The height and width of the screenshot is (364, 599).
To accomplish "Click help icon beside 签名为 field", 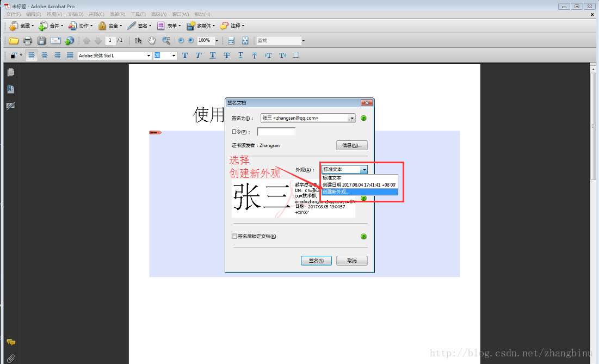I will click(x=363, y=118).
